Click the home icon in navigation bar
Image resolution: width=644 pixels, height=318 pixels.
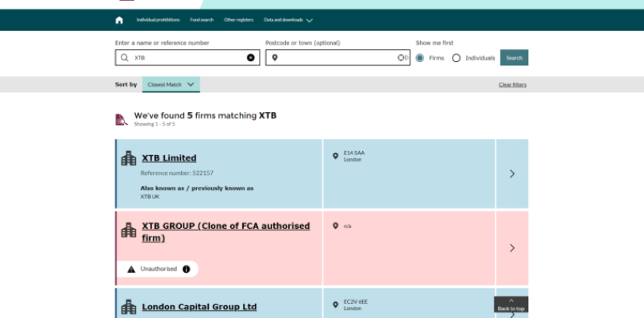119,20
